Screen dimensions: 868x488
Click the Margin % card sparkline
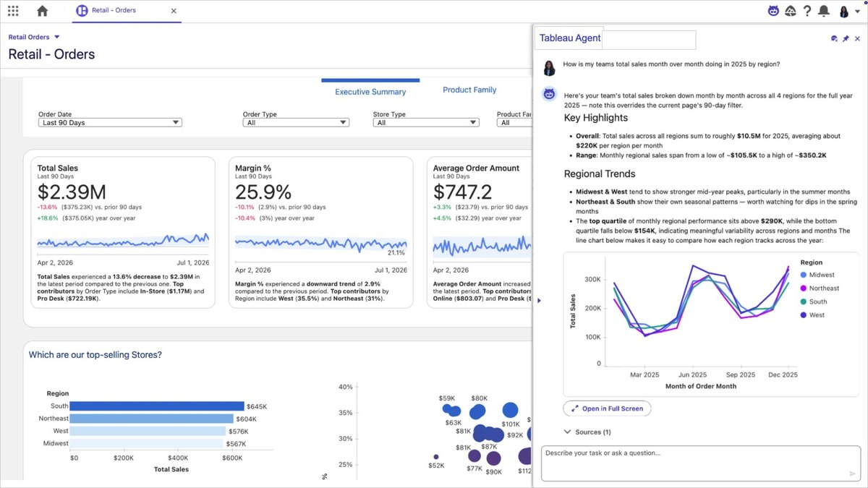(x=320, y=243)
